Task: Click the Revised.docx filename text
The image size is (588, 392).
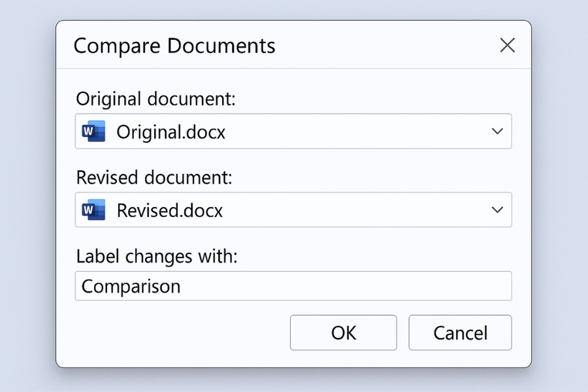Action: (x=169, y=210)
